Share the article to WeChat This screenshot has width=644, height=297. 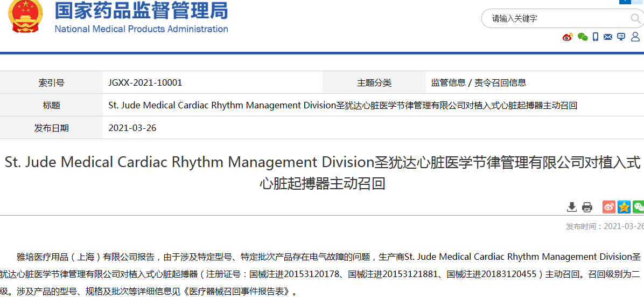pos(638,207)
